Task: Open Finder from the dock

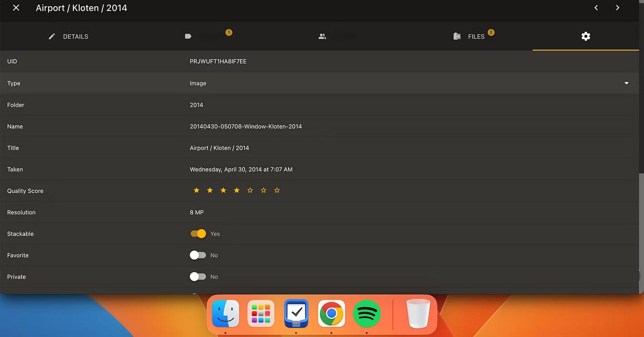Action: click(x=226, y=314)
